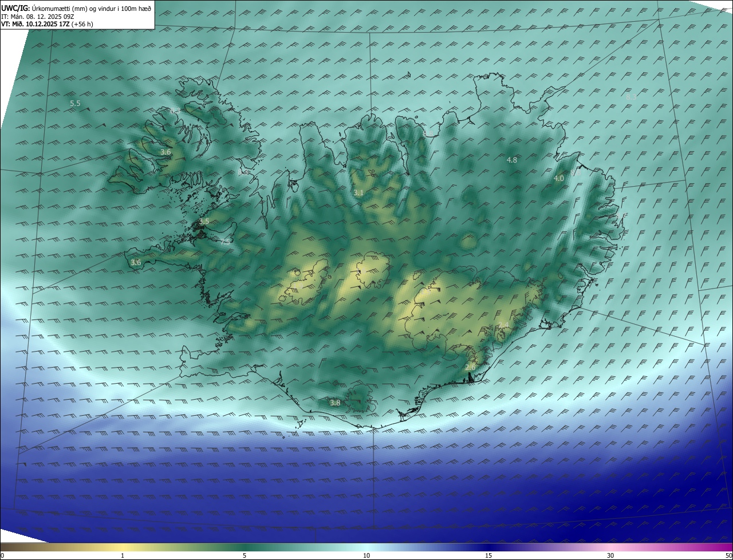Click the "7.5" value label on the map

[x=225, y=242]
